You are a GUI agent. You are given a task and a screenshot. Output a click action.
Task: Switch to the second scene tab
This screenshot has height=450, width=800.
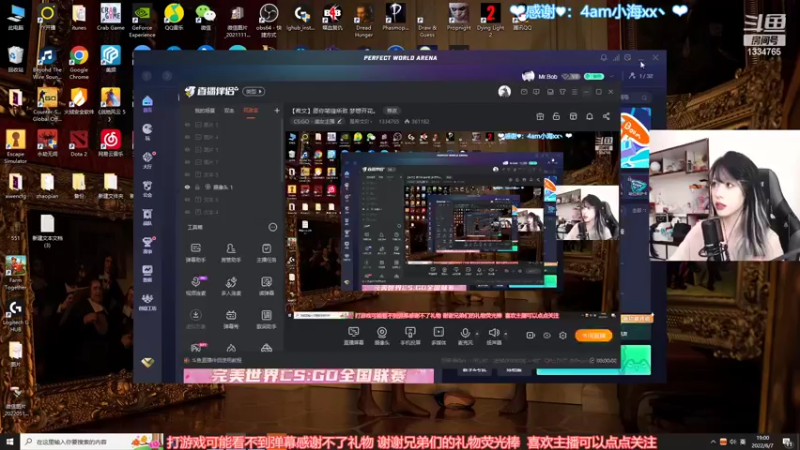[229, 111]
